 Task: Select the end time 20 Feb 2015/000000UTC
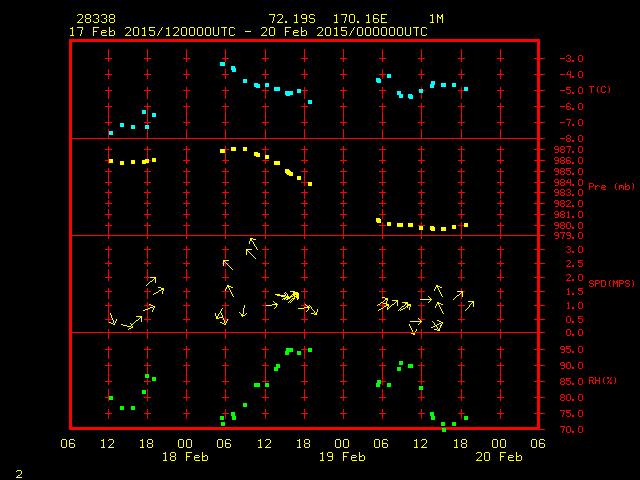(344, 32)
